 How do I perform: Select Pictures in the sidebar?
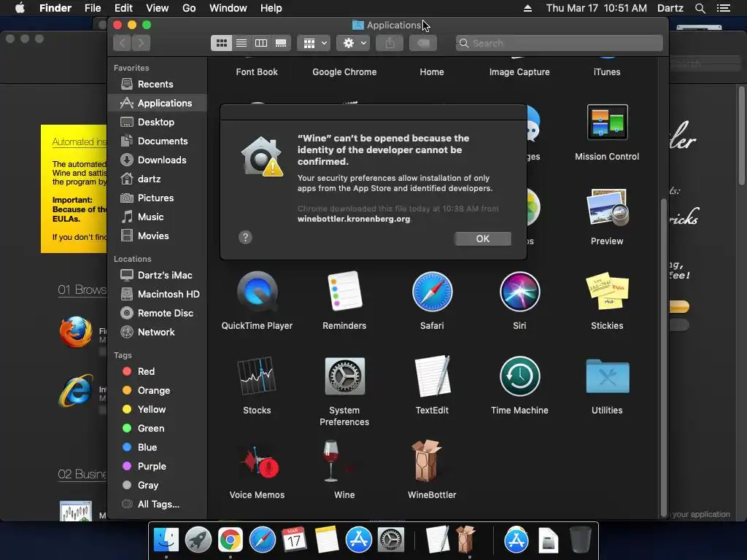pyautogui.click(x=158, y=198)
